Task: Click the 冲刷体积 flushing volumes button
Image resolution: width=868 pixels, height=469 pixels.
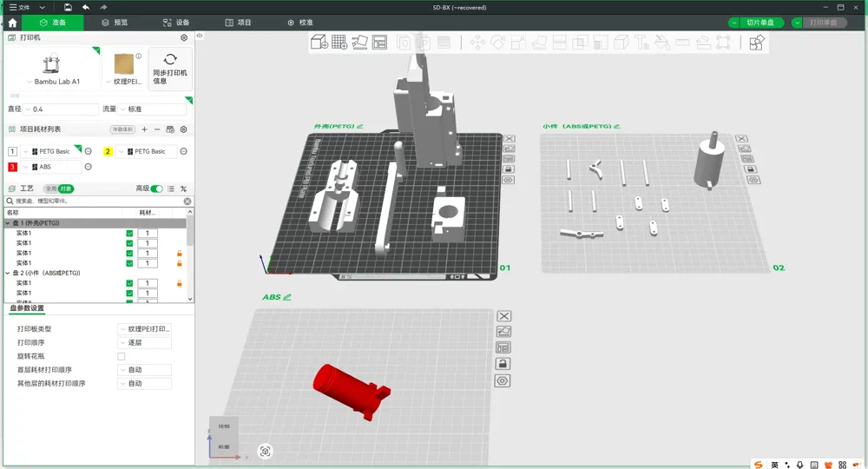Action: pos(122,129)
